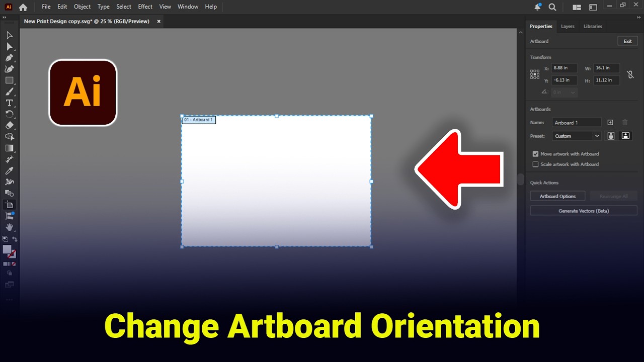The image size is (644, 362).
Task: Click the Artboard Options button
Action: point(557,196)
